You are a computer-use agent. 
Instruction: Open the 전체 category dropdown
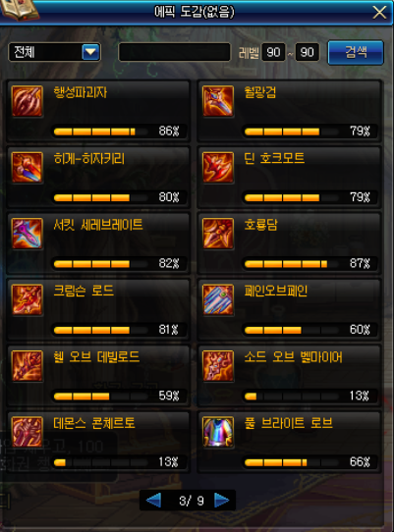click(54, 52)
